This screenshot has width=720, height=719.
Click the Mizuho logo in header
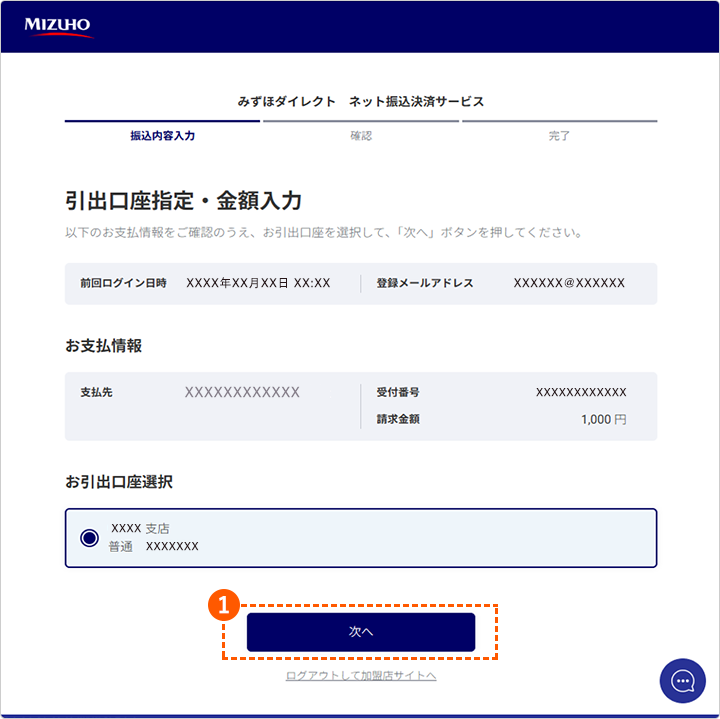pos(58,27)
